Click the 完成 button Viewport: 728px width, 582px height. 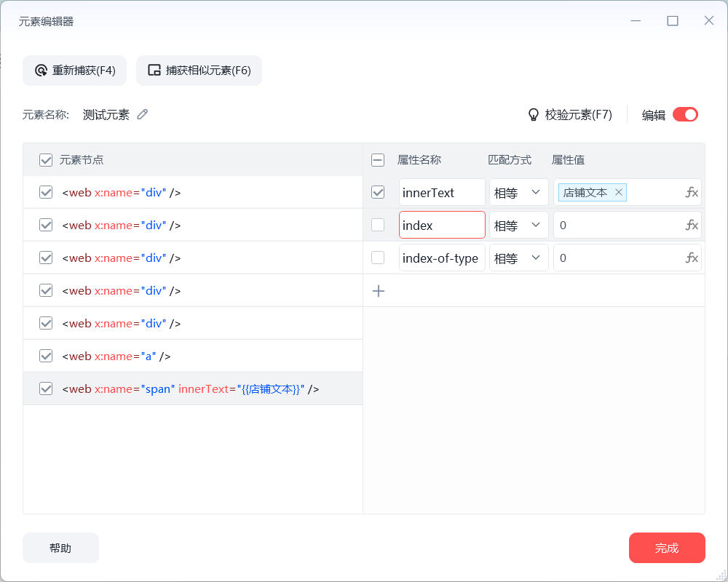[x=667, y=548]
